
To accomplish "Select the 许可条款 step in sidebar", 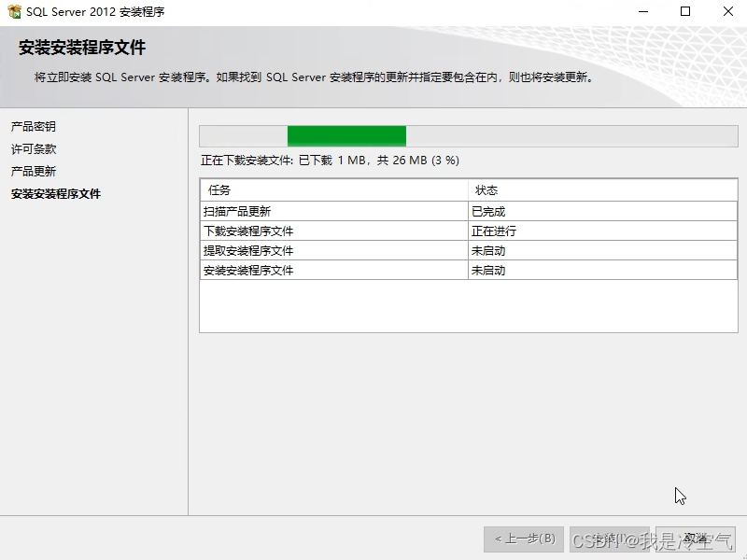I will point(34,149).
